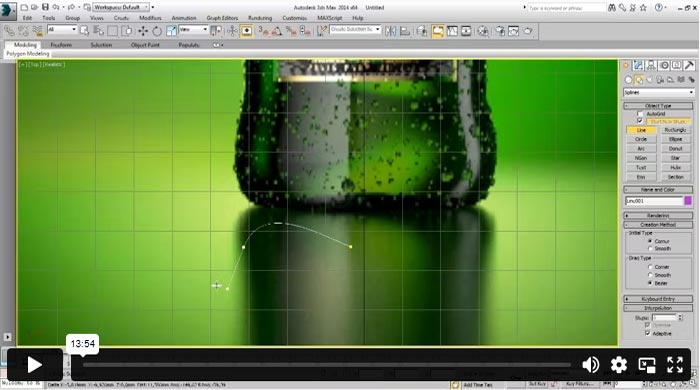Select Initial Type Corner radio button
This screenshot has height=390, width=700.
650,241
